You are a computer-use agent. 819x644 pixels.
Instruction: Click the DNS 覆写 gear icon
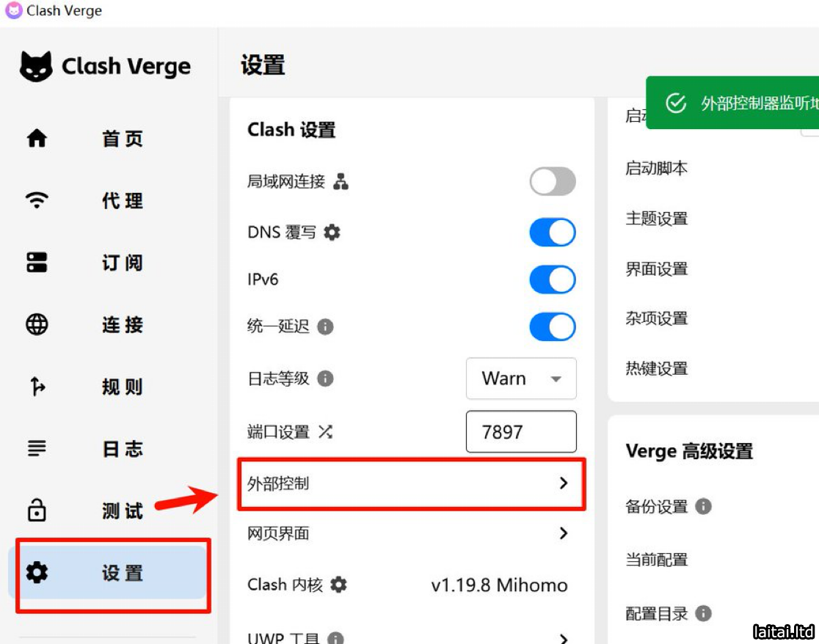click(x=332, y=233)
